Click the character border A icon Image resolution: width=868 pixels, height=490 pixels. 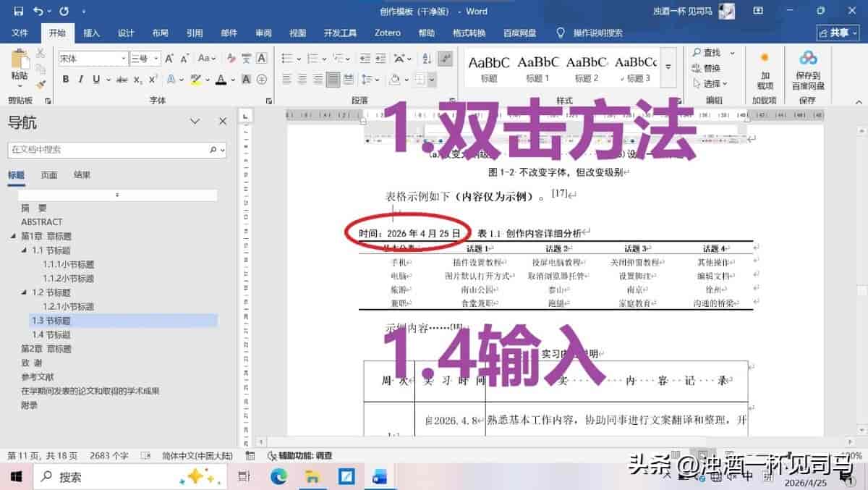pos(262,59)
